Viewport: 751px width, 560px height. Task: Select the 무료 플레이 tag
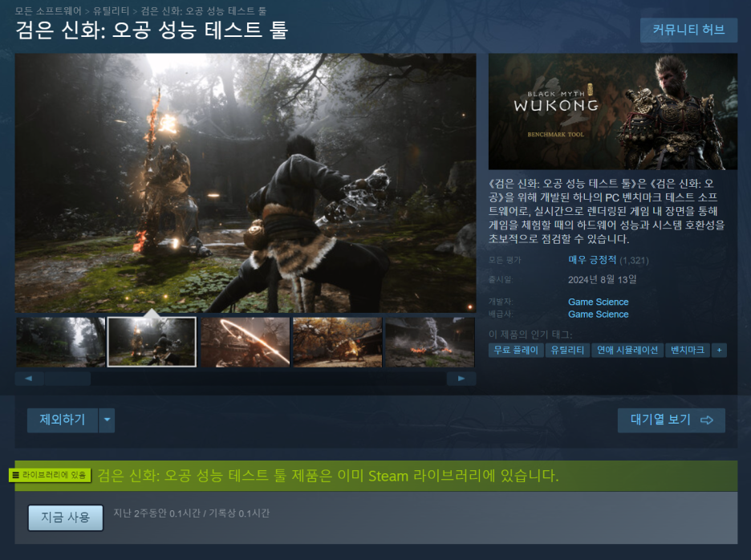tap(516, 350)
